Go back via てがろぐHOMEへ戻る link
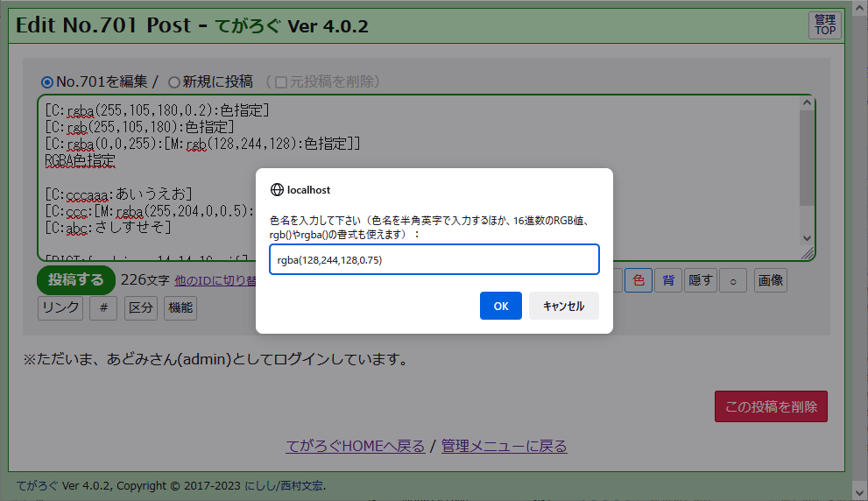The height and width of the screenshot is (501, 868). pyautogui.click(x=356, y=446)
